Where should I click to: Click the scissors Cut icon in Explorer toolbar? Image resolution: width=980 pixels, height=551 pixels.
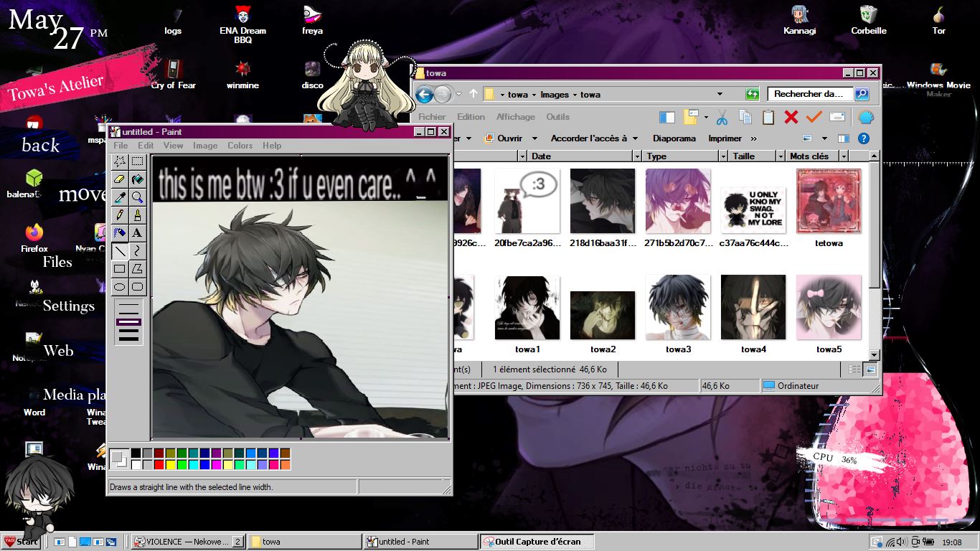722,117
